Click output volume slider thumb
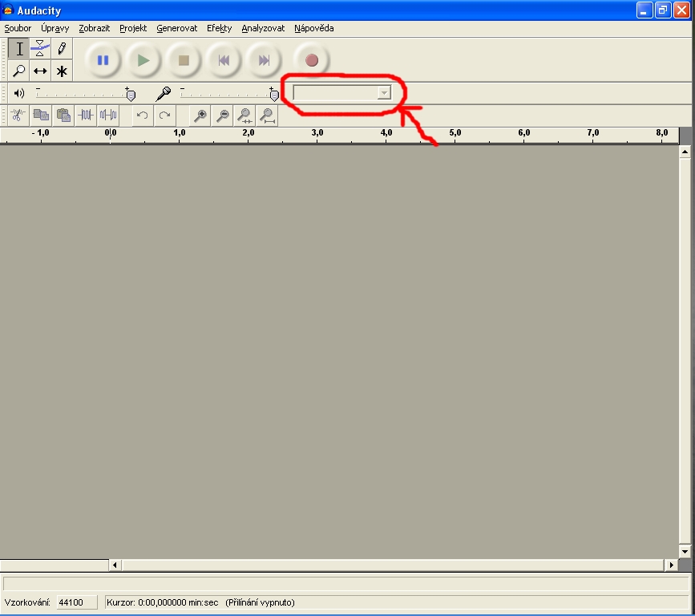The width and height of the screenshot is (695, 616). (131, 94)
